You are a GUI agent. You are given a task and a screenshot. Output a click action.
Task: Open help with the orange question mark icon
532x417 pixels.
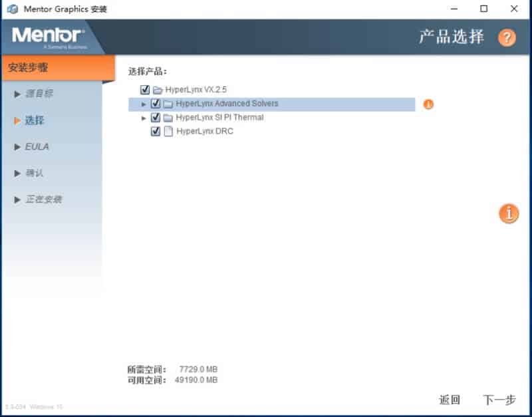pos(507,37)
